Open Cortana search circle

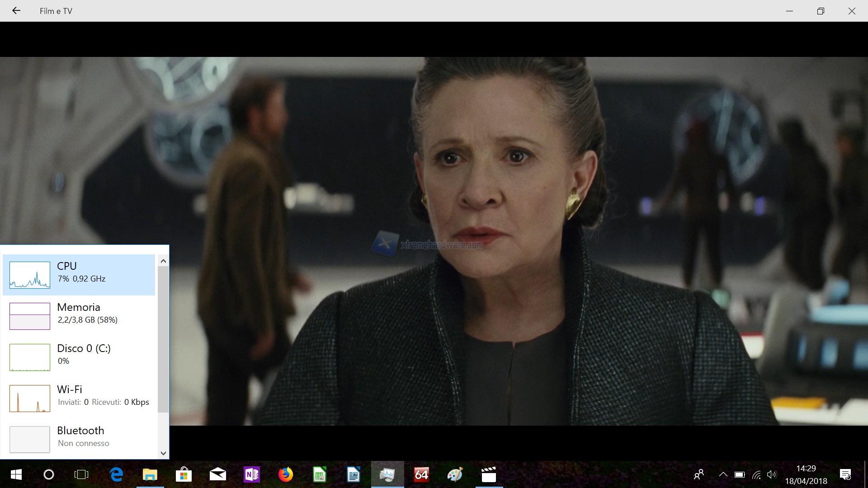[x=48, y=474]
